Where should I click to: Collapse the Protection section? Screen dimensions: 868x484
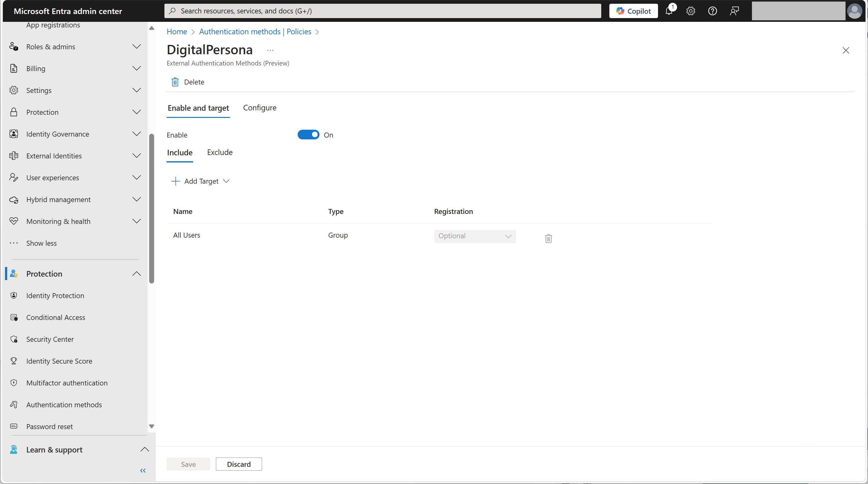click(x=136, y=273)
